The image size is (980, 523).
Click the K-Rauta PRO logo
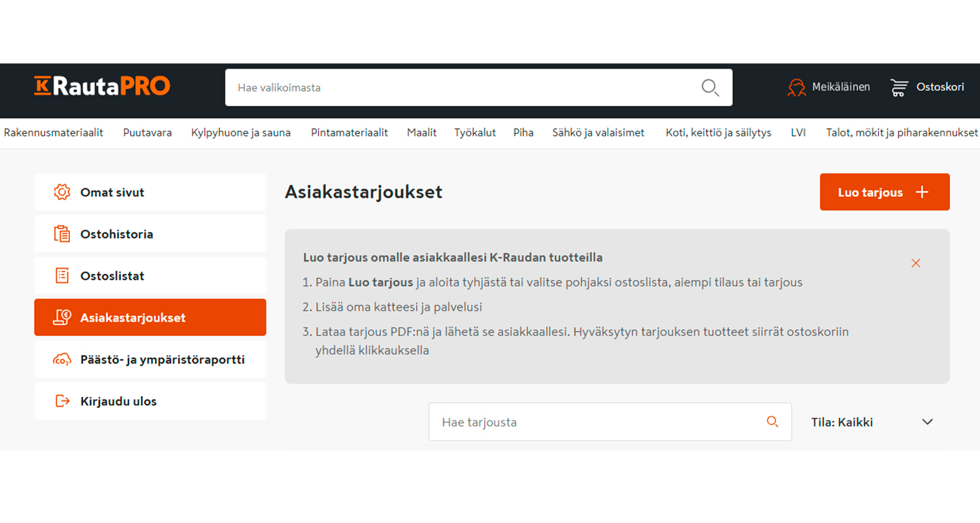tap(102, 86)
